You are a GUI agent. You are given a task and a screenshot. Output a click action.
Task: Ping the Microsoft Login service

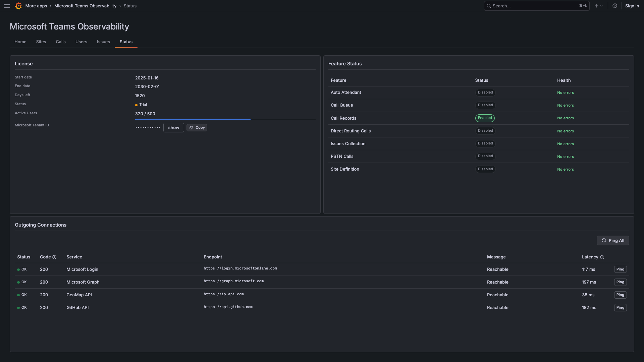click(x=620, y=269)
